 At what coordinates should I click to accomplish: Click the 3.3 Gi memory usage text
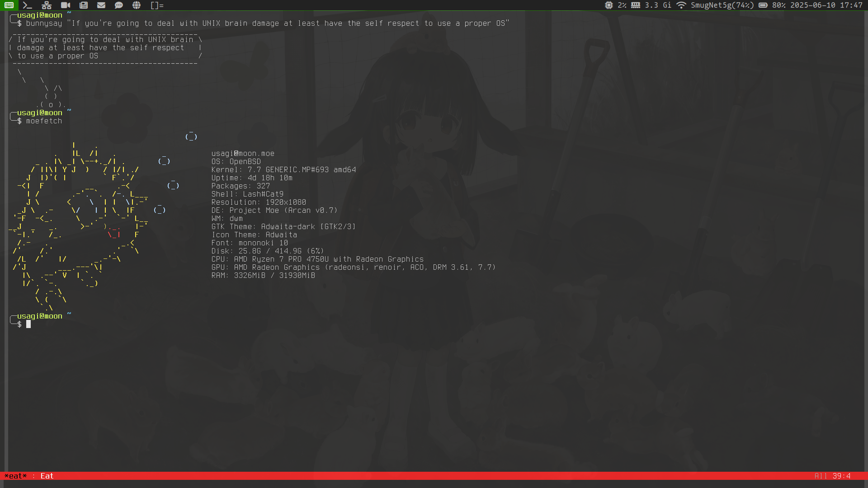tap(658, 5)
